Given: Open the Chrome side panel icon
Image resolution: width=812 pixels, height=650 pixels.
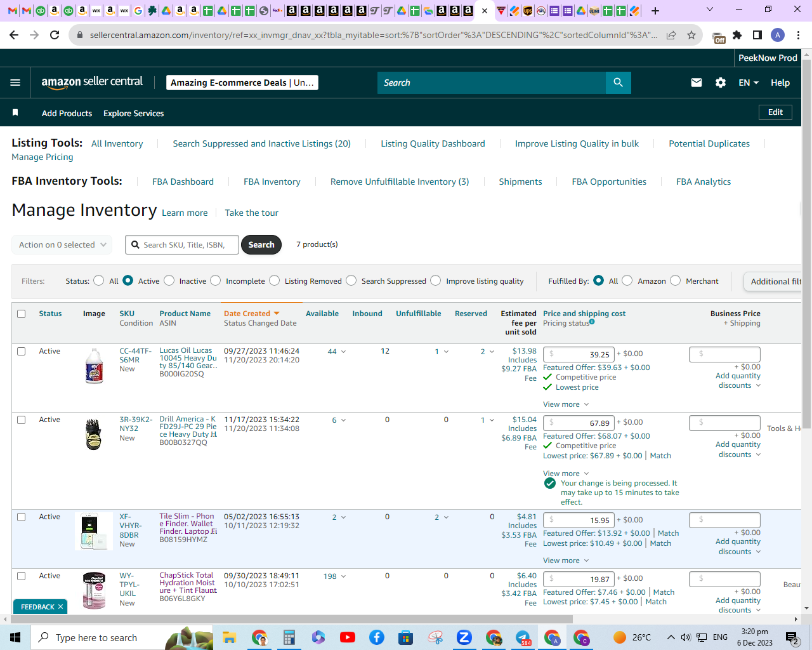Looking at the screenshot, I should pos(757,35).
